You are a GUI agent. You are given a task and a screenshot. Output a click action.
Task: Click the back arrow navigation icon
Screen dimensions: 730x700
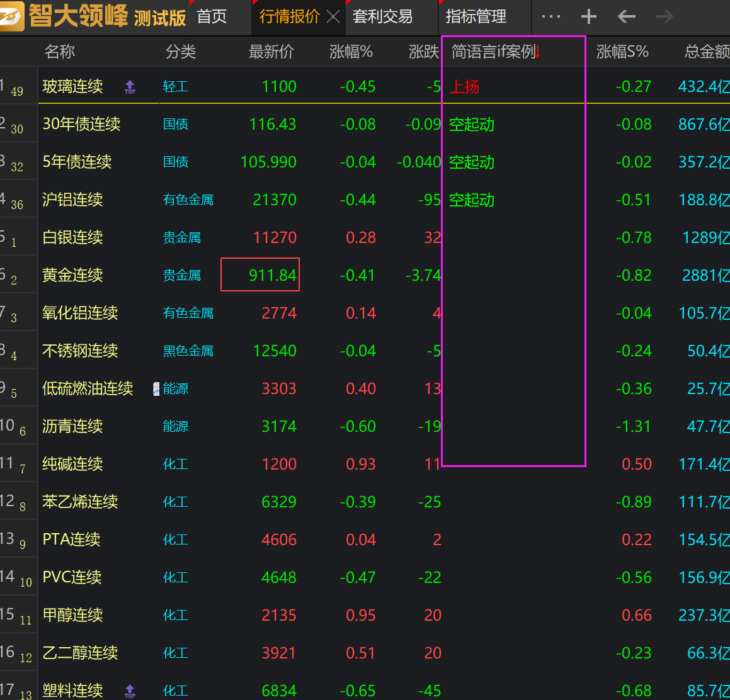click(x=627, y=17)
